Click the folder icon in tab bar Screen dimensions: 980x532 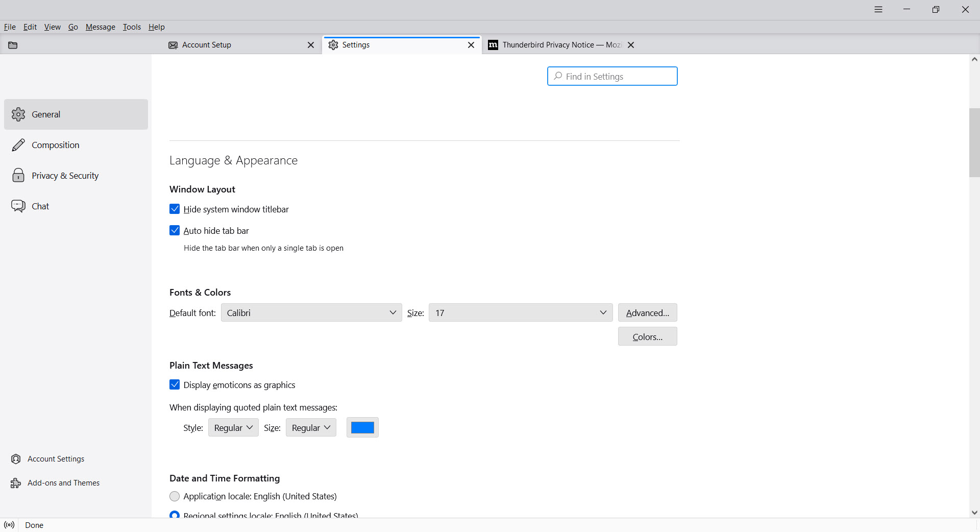(x=13, y=45)
